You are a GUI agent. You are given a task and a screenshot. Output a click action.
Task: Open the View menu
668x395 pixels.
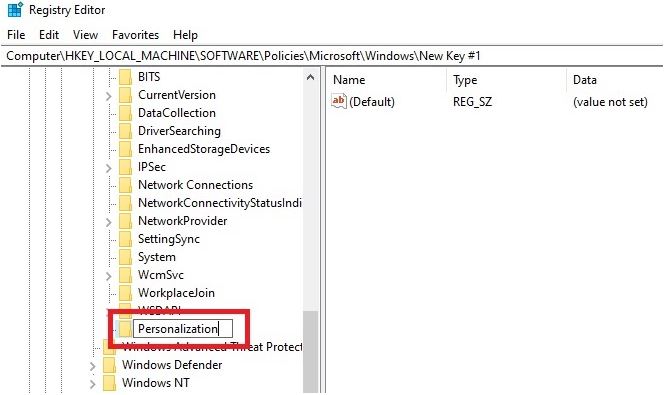click(x=85, y=35)
